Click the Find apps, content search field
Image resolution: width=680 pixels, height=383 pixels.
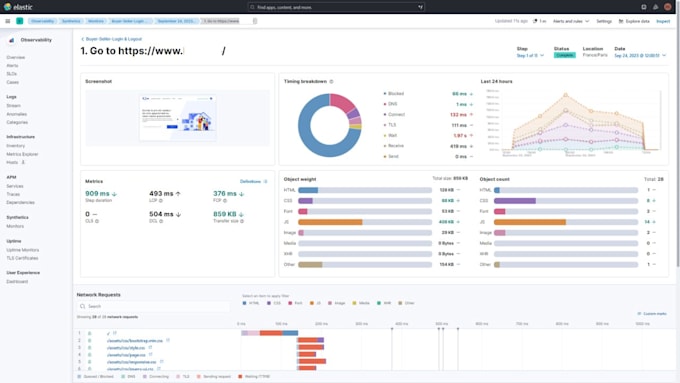[336, 7]
